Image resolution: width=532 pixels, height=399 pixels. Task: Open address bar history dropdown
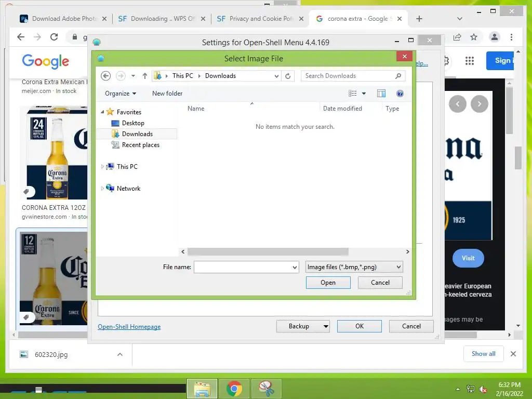[276, 76]
